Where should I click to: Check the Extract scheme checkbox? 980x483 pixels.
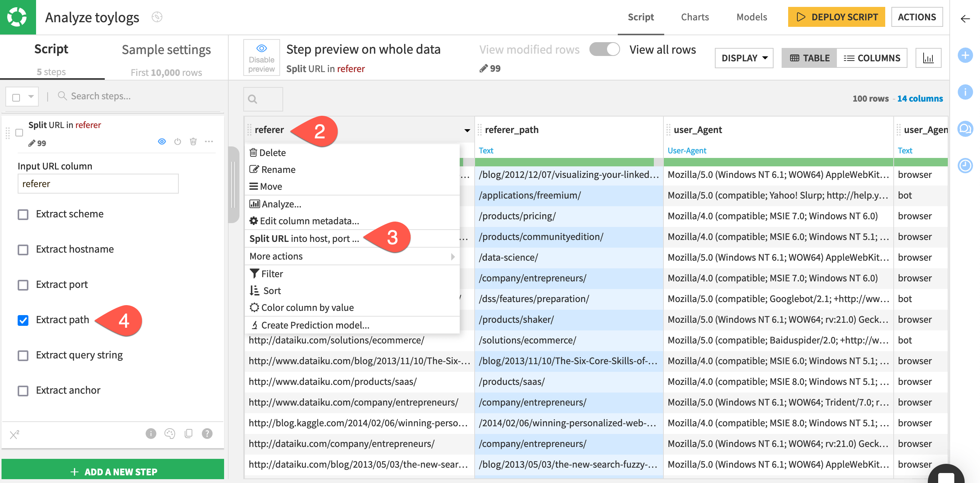coord(23,215)
